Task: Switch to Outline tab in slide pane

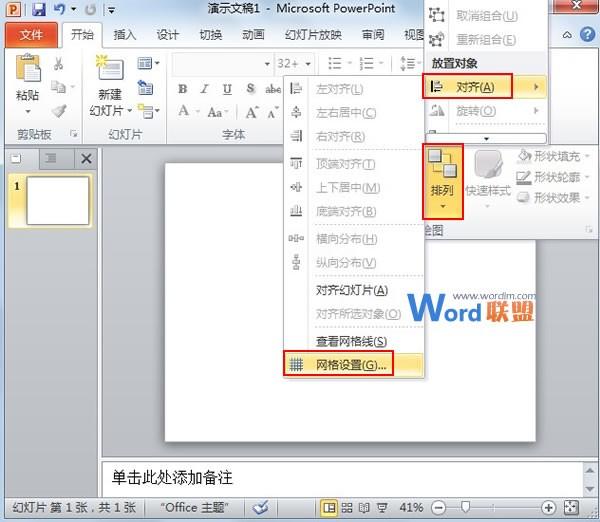Action: point(51,158)
